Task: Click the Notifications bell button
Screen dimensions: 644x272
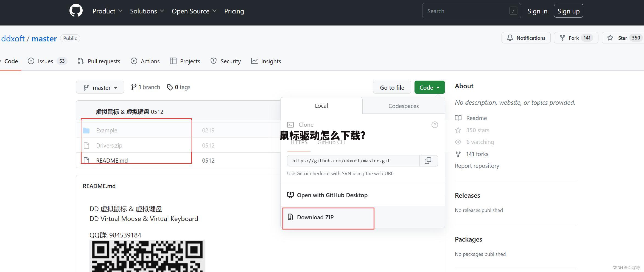Action: coord(526,38)
